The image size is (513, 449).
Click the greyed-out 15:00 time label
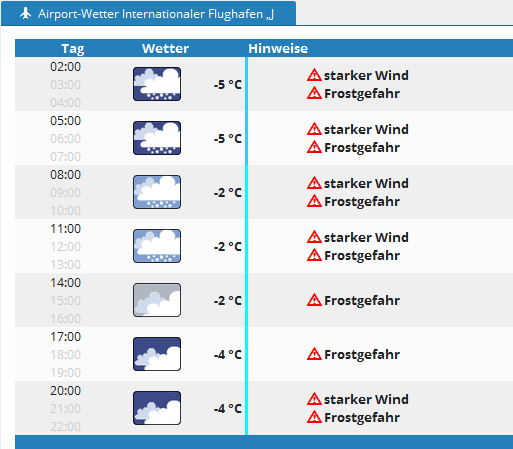point(65,301)
